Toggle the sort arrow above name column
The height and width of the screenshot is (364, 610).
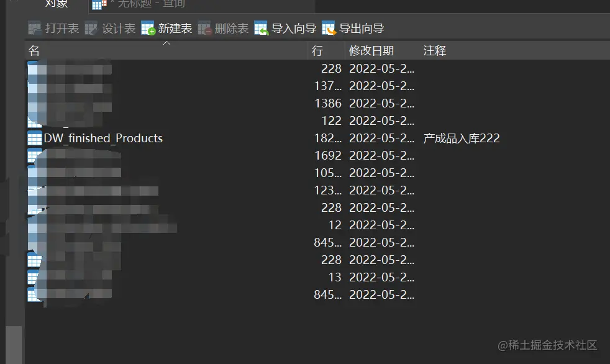click(166, 43)
